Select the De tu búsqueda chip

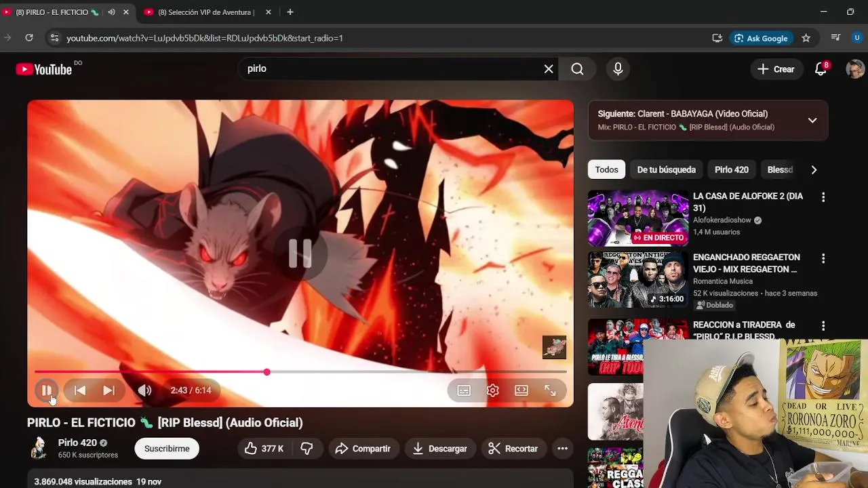[x=666, y=170]
